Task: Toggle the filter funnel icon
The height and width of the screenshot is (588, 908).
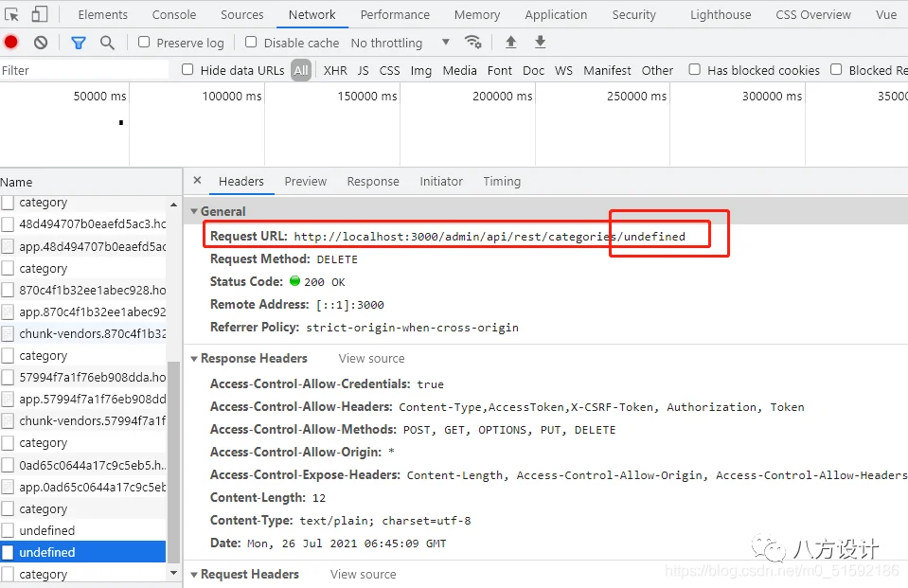Action: (79, 43)
